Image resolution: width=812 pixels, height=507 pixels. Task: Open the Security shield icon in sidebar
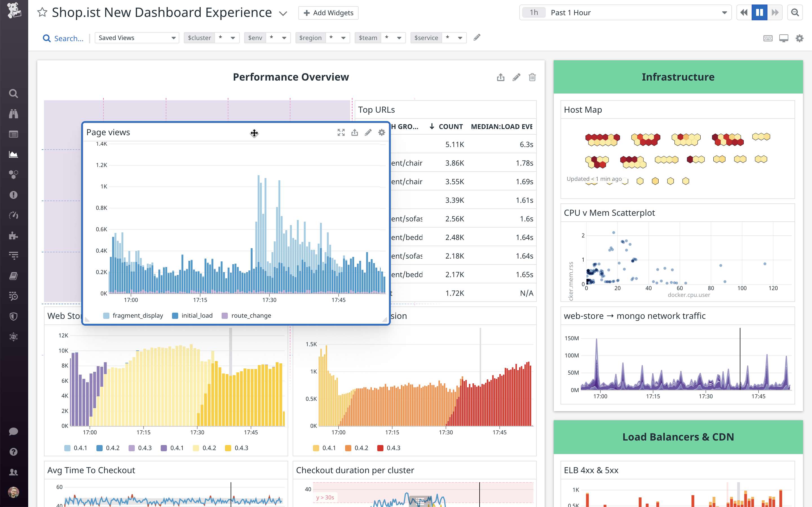tap(14, 316)
